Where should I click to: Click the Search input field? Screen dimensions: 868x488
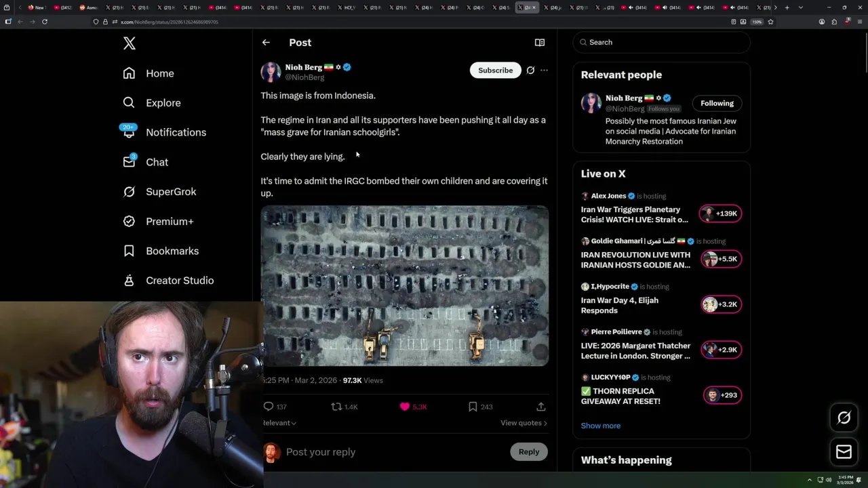pos(665,42)
